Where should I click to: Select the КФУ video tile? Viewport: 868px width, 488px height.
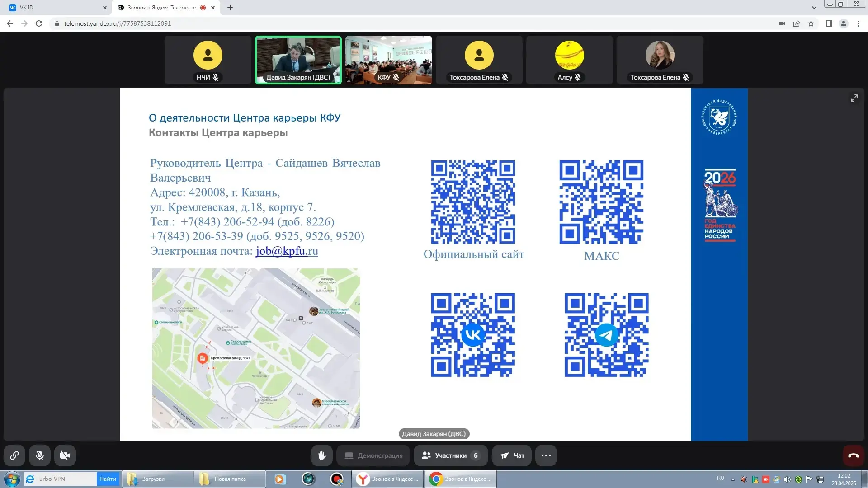[x=389, y=60]
